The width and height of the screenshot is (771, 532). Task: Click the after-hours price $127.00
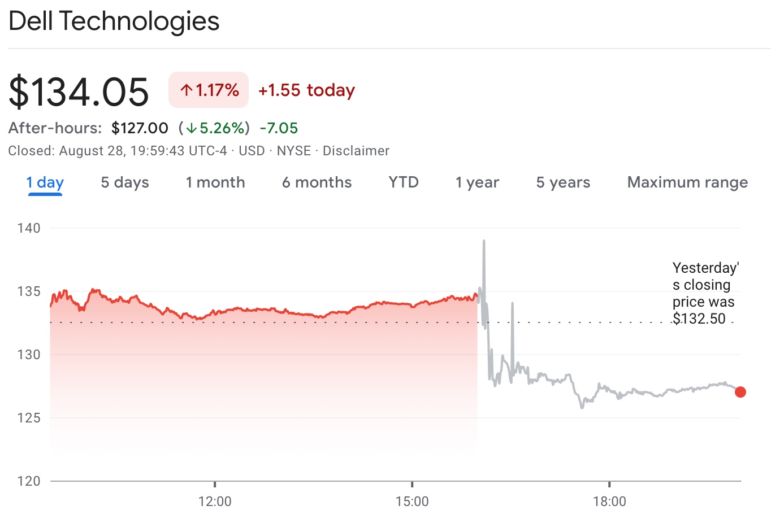(x=140, y=128)
